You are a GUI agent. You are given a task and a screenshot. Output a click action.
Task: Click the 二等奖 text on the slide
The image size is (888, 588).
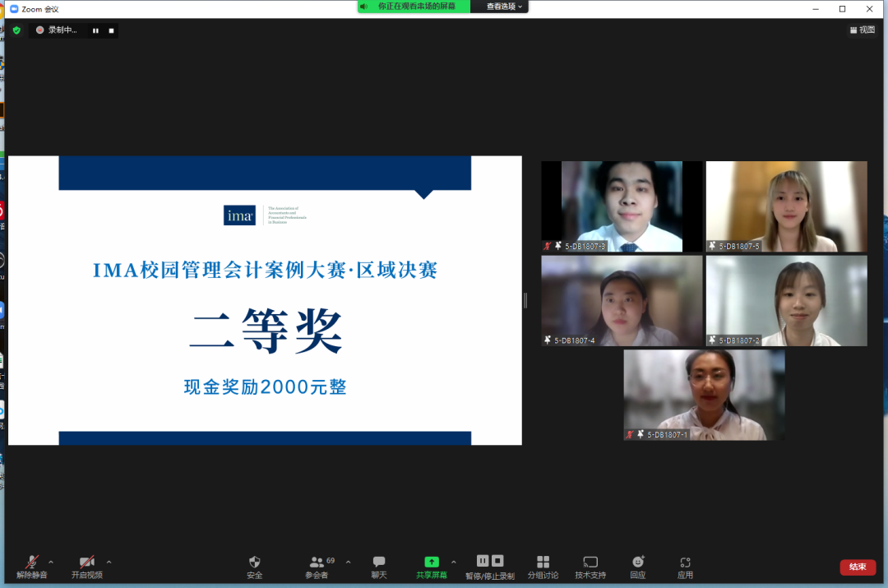266,331
